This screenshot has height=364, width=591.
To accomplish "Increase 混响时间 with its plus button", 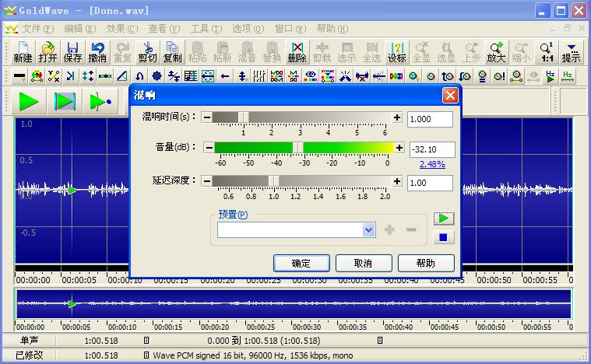I will click(397, 117).
